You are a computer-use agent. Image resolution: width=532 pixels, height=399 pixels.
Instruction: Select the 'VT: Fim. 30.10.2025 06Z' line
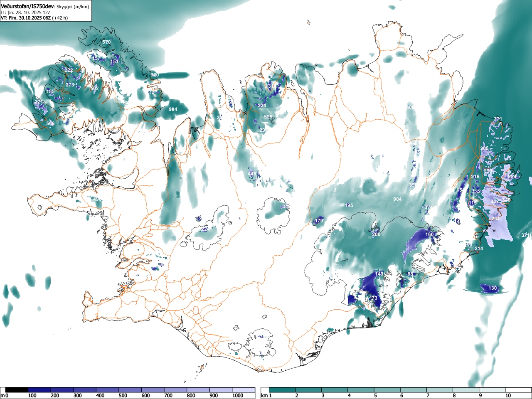(26, 18)
